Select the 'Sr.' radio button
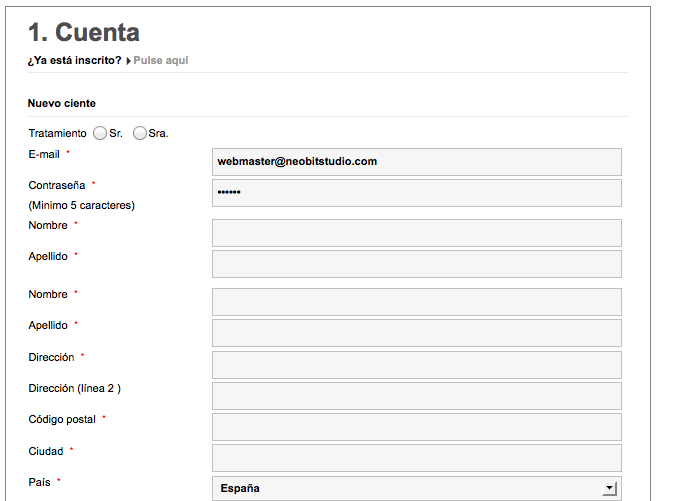This screenshot has width=692, height=501. tap(100, 133)
